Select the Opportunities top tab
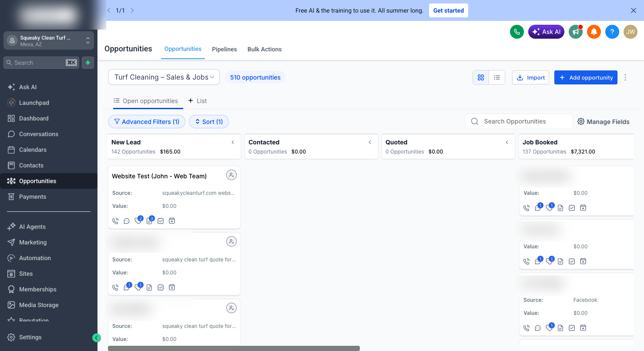644x351 pixels. pyautogui.click(x=183, y=49)
